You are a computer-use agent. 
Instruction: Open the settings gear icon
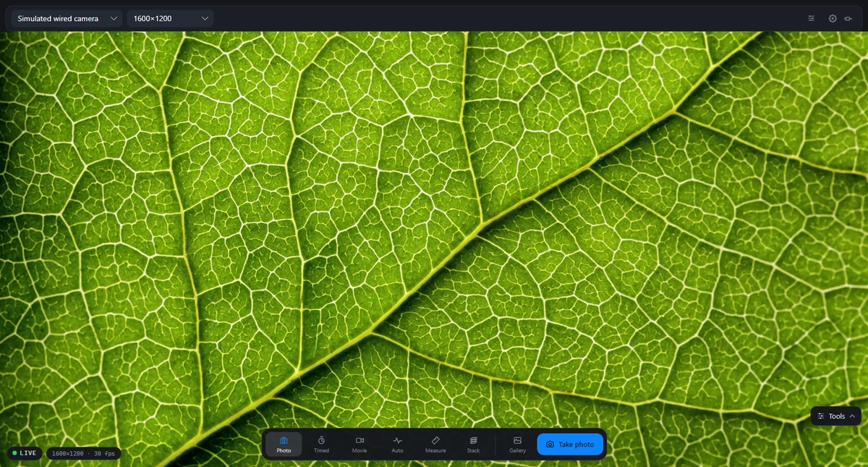point(833,18)
